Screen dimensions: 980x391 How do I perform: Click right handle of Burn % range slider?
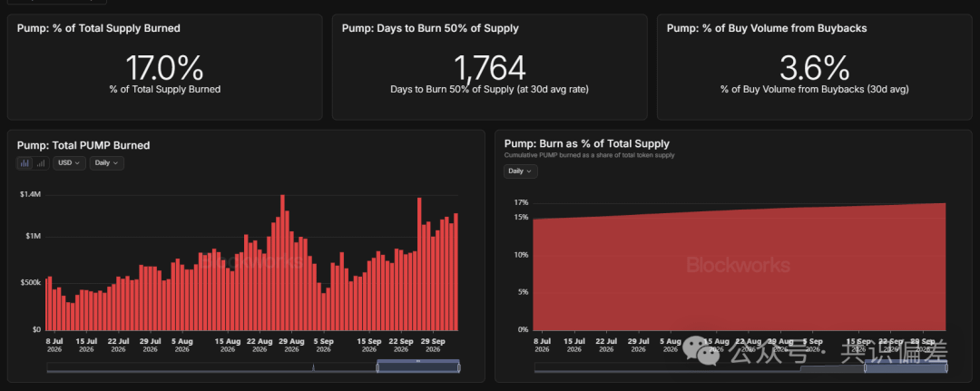pyautogui.click(x=946, y=368)
